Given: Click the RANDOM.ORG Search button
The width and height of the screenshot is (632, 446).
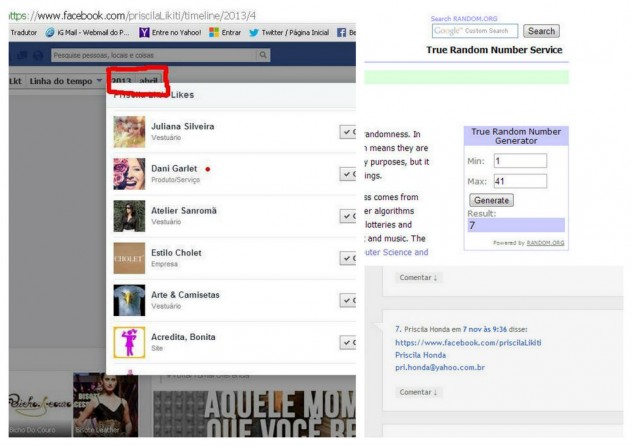Looking at the screenshot, I should click(x=541, y=31).
